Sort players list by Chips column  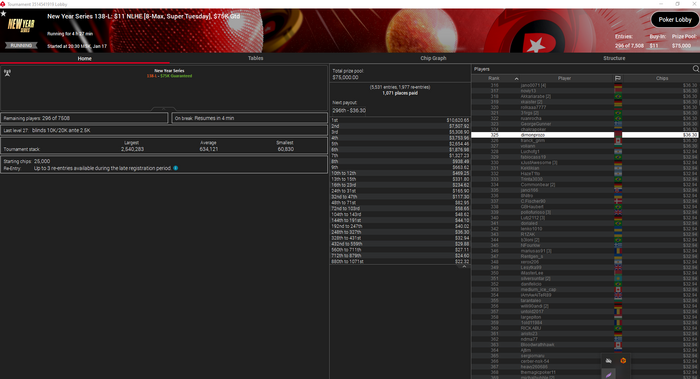click(662, 79)
